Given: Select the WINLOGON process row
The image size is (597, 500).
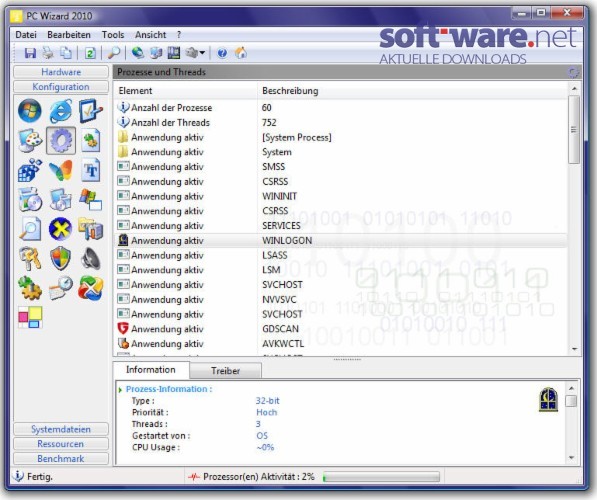Looking at the screenshot, I should pos(340,241).
